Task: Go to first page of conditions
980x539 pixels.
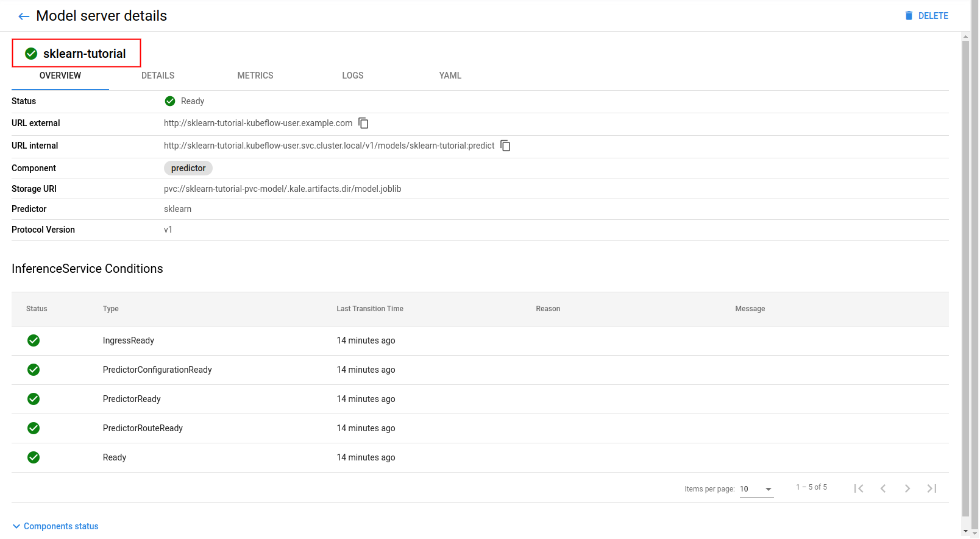Action: coord(859,488)
